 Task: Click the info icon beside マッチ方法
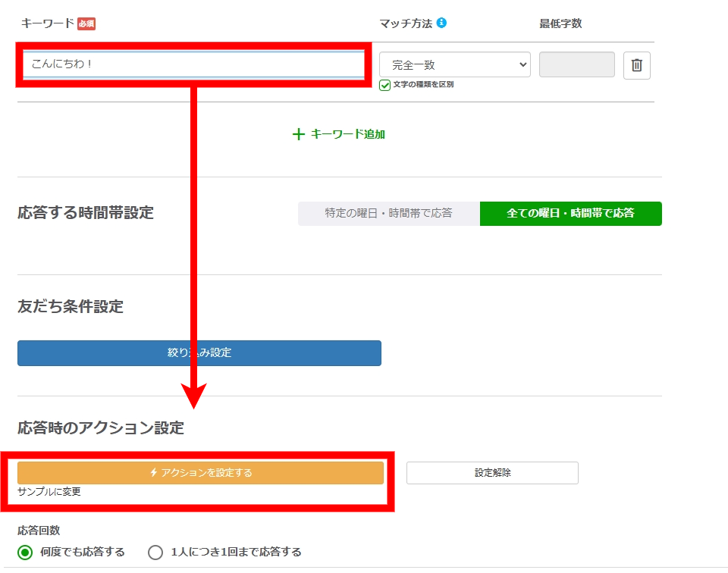click(x=441, y=23)
